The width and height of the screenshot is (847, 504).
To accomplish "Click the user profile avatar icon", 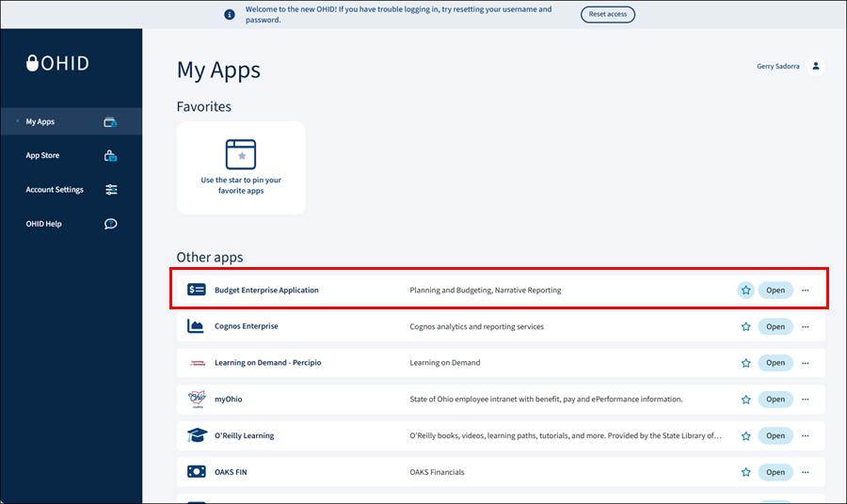I will click(x=816, y=66).
